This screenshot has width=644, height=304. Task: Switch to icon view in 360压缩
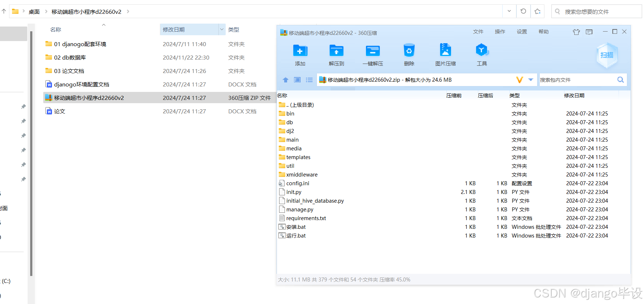coord(297,80)
